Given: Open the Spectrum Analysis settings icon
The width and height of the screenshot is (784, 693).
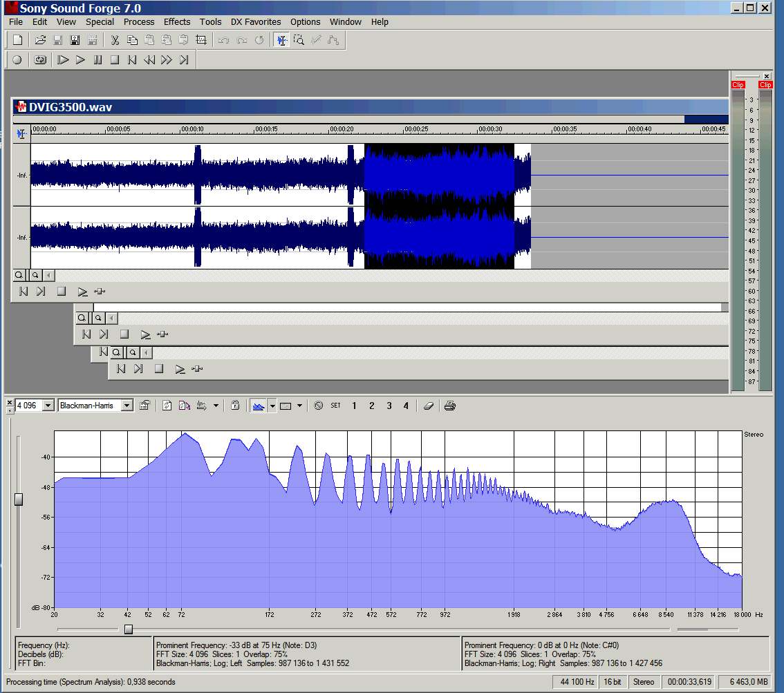Looking at the screenshot, I should [144, 406].
